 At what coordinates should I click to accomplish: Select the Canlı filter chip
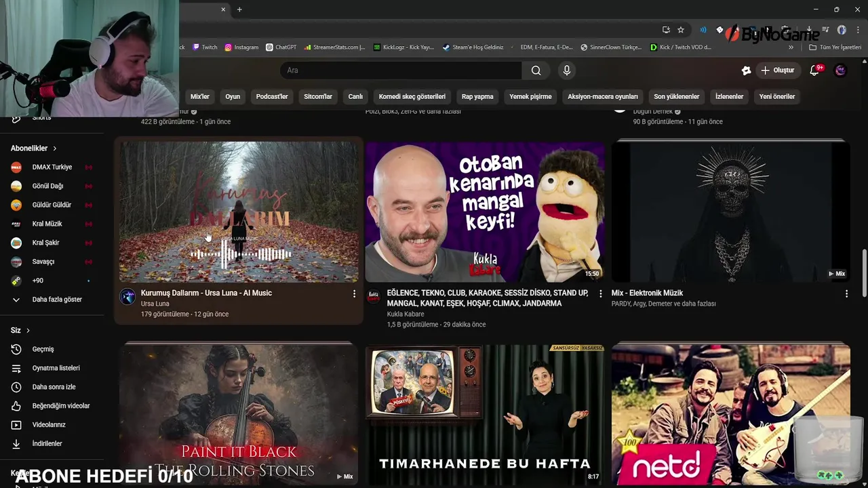[355, 97]
